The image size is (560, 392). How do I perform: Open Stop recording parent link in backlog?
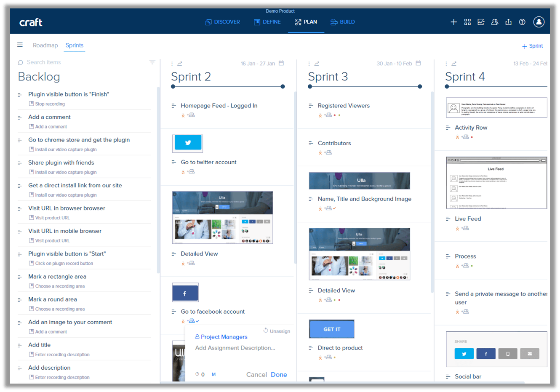click(47, 104)
